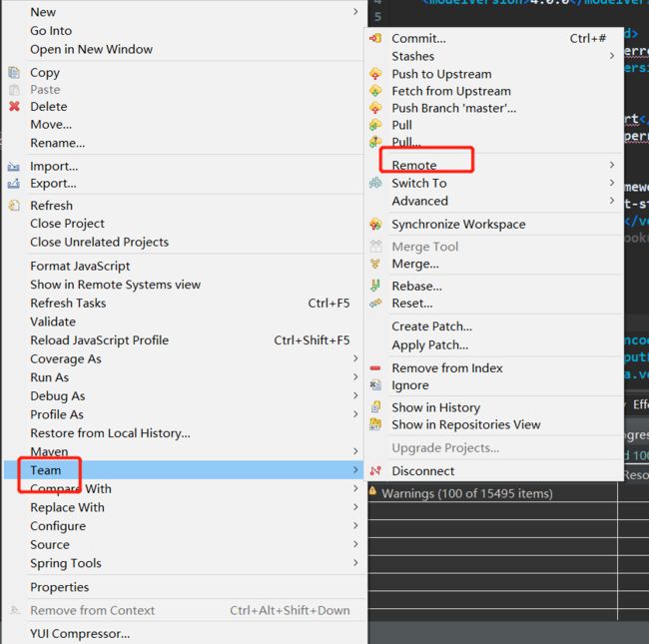Expand the Debug As submenu arrow
649x644 pixels.
355,395
